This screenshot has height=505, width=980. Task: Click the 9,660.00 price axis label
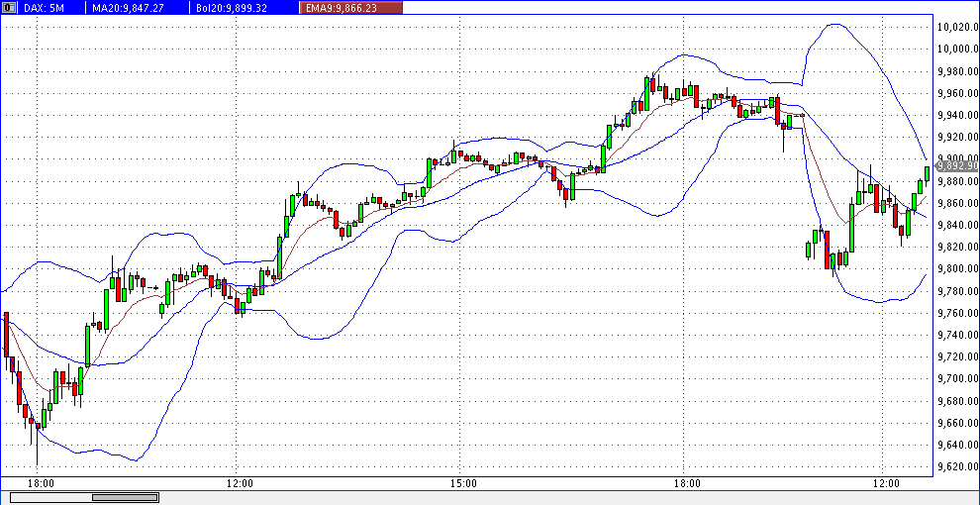959,423
